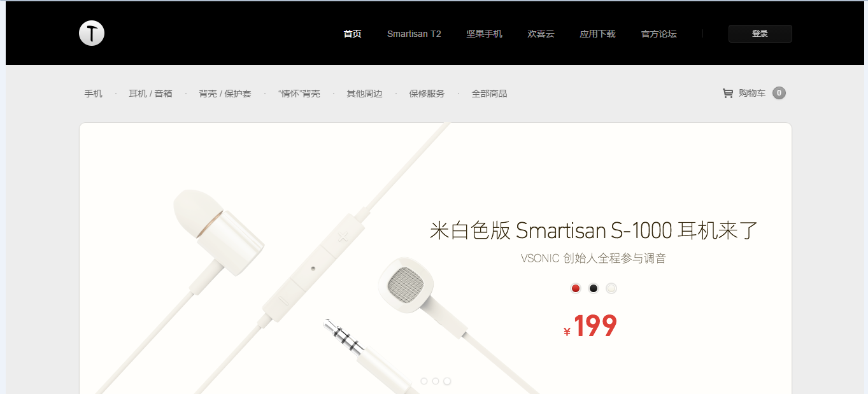Image resolution: width=868 pixels, height=394 pixels.
Task: Select the black earphone color swatch
Action: coord(594,288)
